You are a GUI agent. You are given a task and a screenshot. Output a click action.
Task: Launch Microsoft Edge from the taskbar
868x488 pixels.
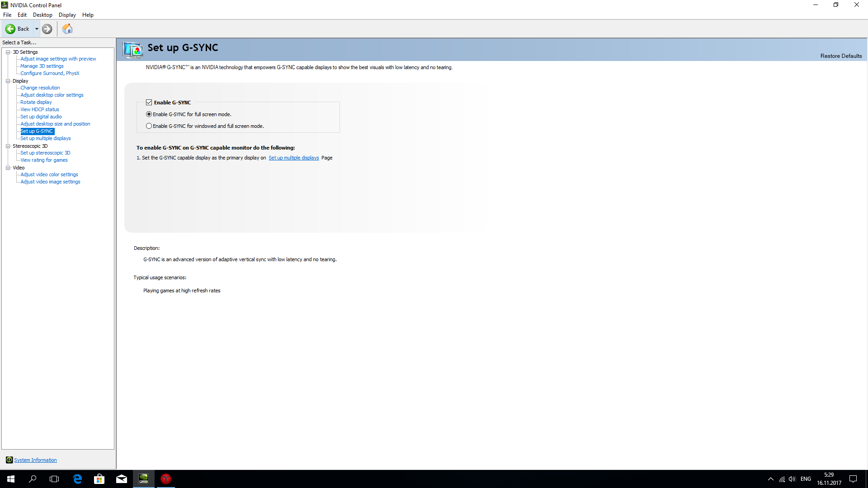(77, 479)
